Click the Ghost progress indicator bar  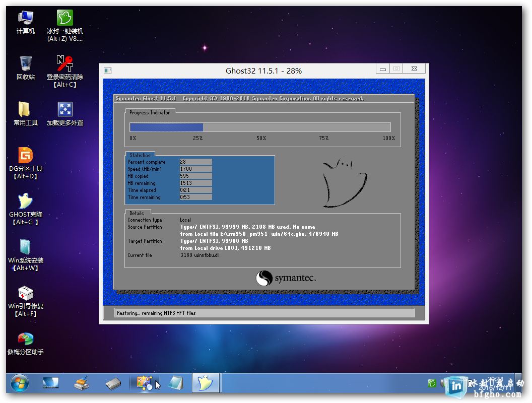click(260, 127)
